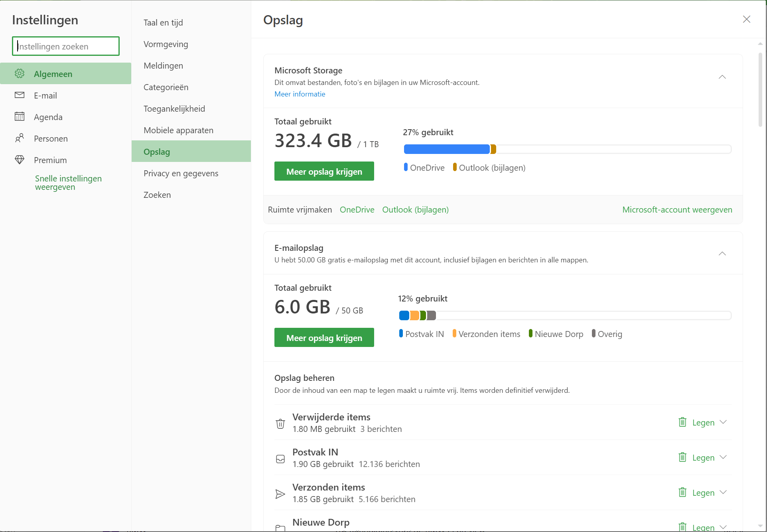This screenshot has width=767, height=532.
Task: Click the Premium diamond icon
Action: 20,160
